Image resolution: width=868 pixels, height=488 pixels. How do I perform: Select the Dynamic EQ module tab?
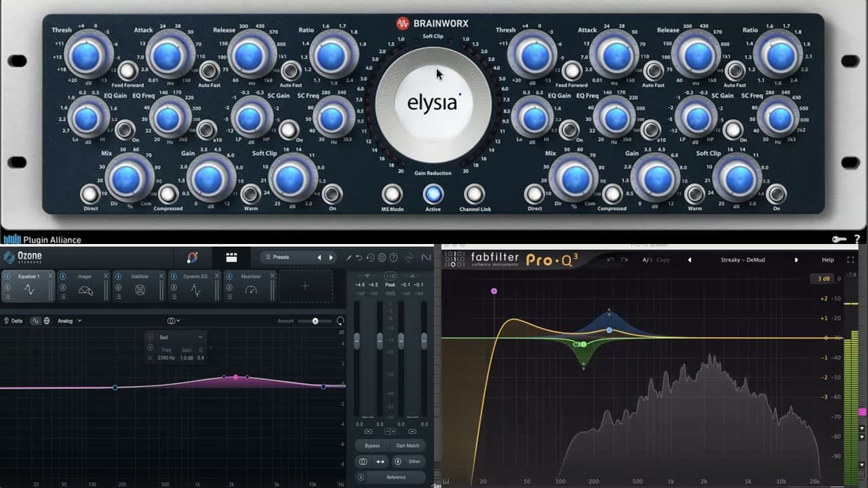click(x=195, y=285)
